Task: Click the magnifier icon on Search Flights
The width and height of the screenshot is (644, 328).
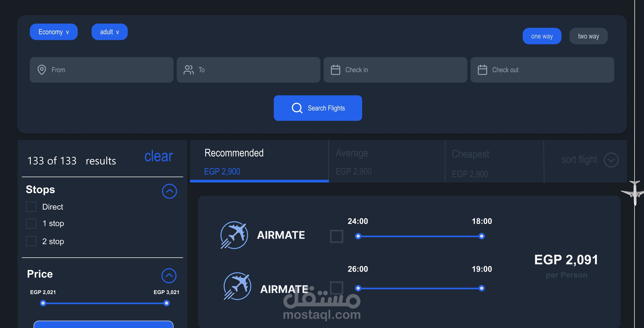Action: [297, 108]
